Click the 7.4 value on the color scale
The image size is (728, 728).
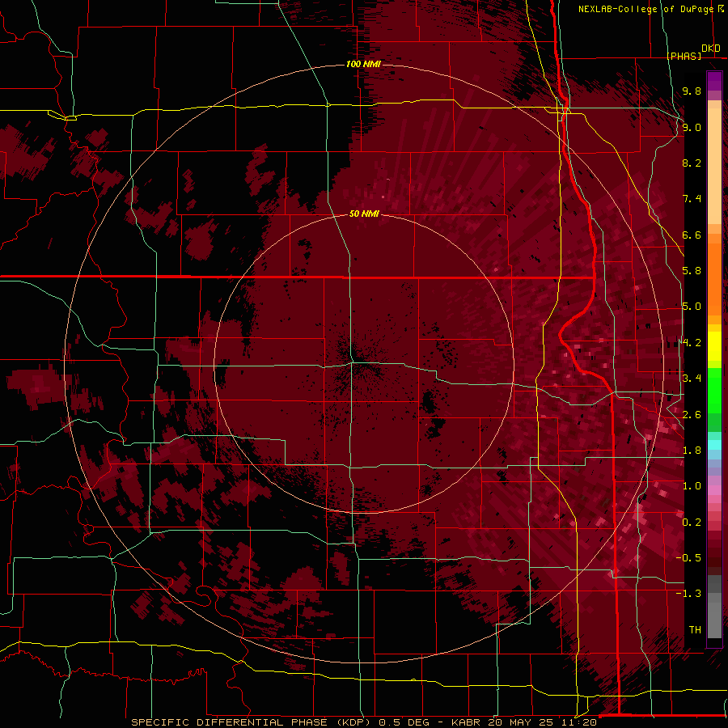point(692,199)
